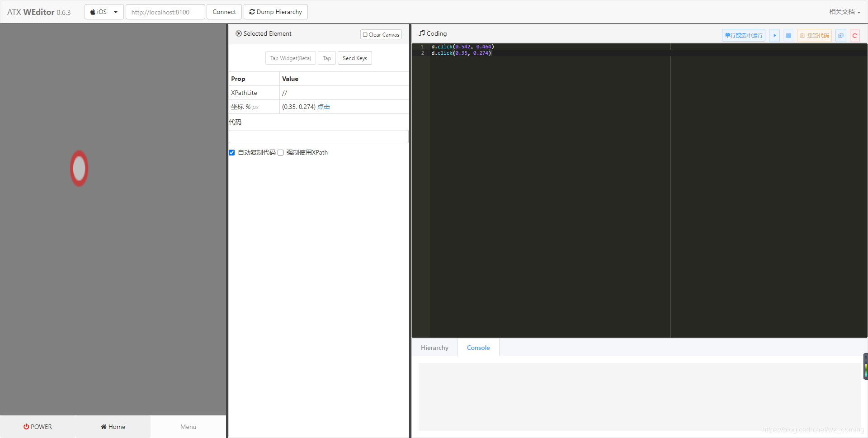Run code with the play icon
Screen dimensions: 868x438
pyautogui.click(x=774, y=35)
